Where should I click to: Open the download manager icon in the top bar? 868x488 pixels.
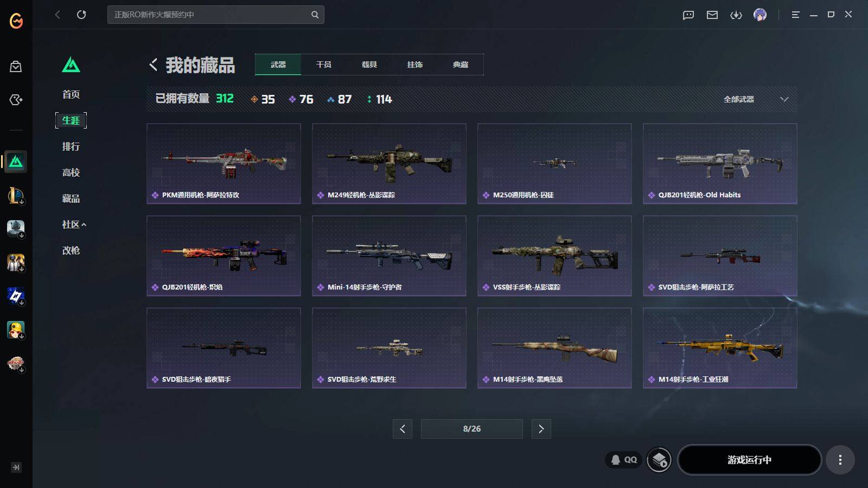[x=736, y=15]
